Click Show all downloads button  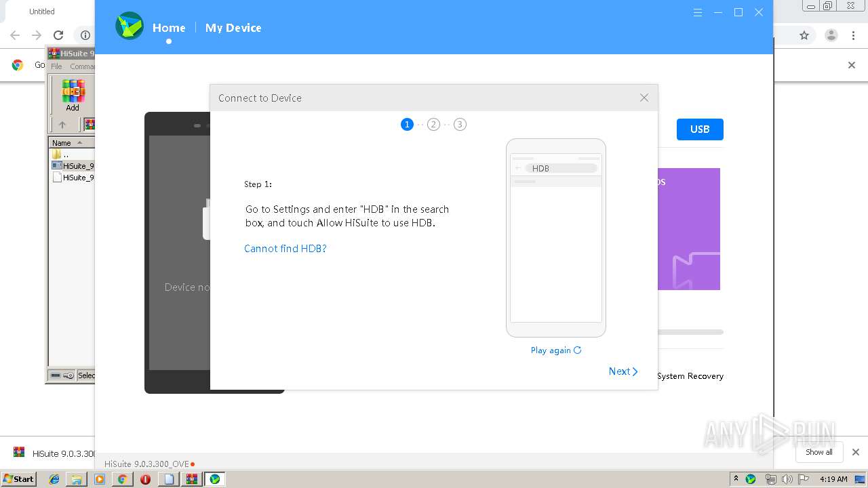point(819,452)
